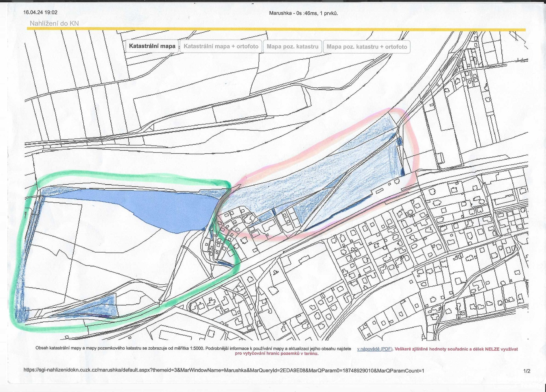546x392 pixels.
Task: Click the yellow header divider line
Action: pyautogui.click(x=276, y=29)
